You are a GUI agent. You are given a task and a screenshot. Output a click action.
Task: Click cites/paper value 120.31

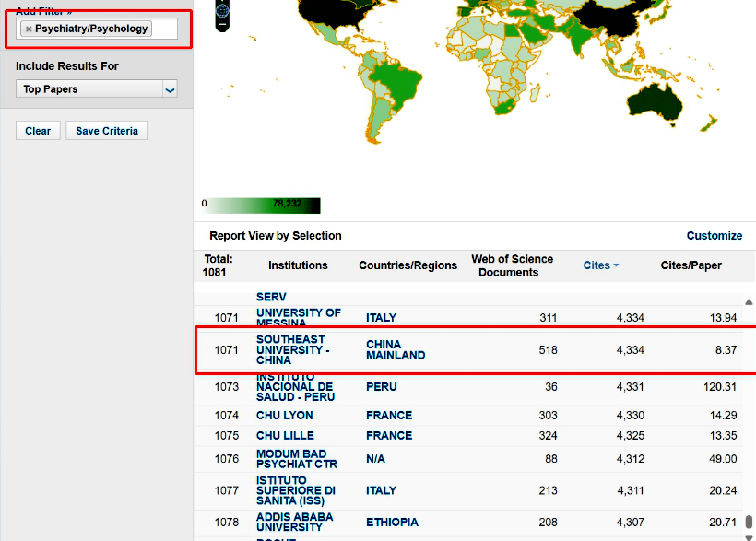coord(720,387)
